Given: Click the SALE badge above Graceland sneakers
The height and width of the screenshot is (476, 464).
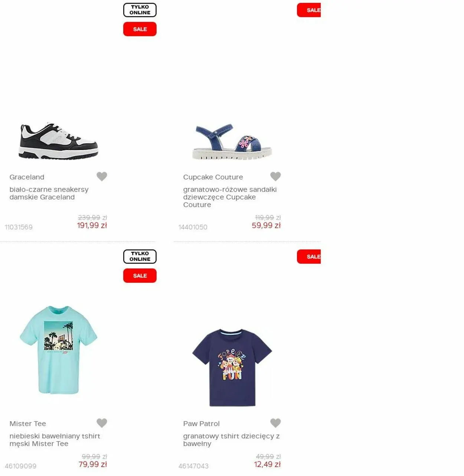Looking at the screenshot, I should pyautogui.click(x=140, y=29).
